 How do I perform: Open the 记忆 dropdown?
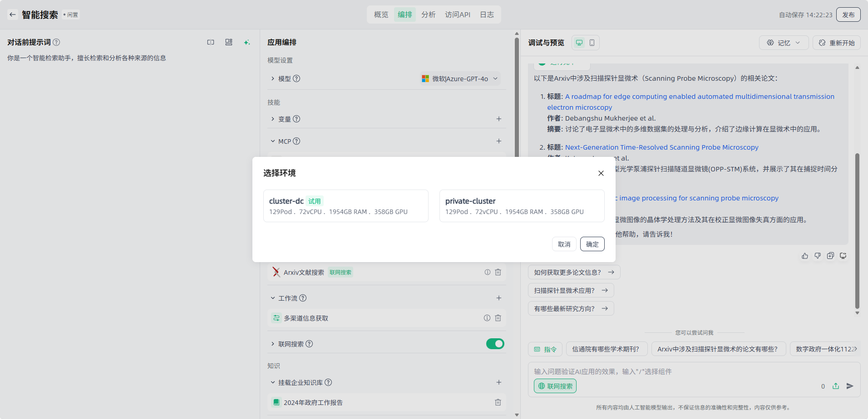[784, 43]
